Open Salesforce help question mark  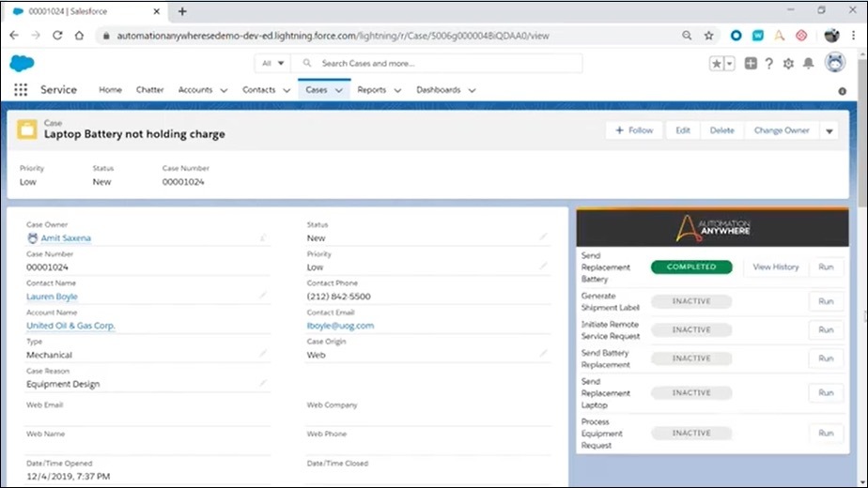click(769, 64)
